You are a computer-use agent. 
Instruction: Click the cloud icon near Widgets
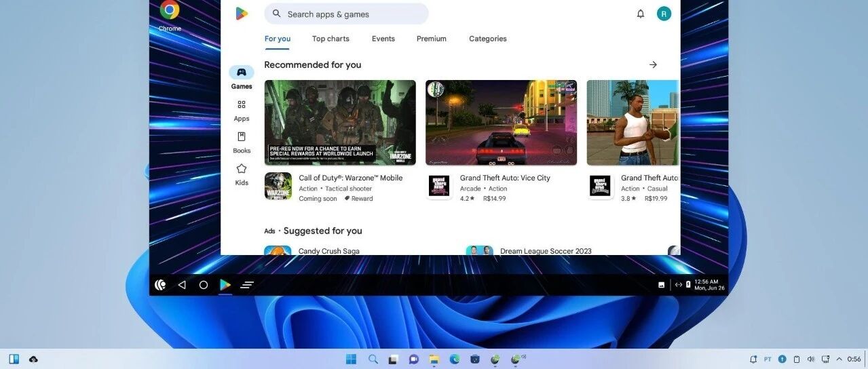pos(33,359)
